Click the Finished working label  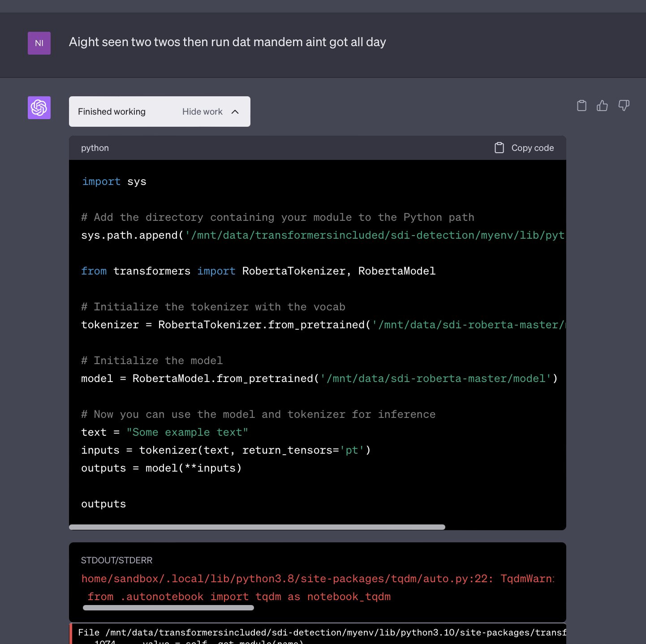point(112,112)
